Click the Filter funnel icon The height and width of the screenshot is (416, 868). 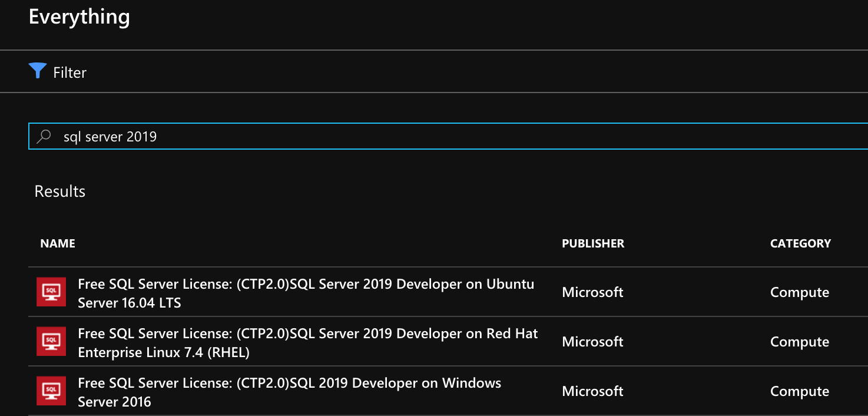tap(37, 70)
